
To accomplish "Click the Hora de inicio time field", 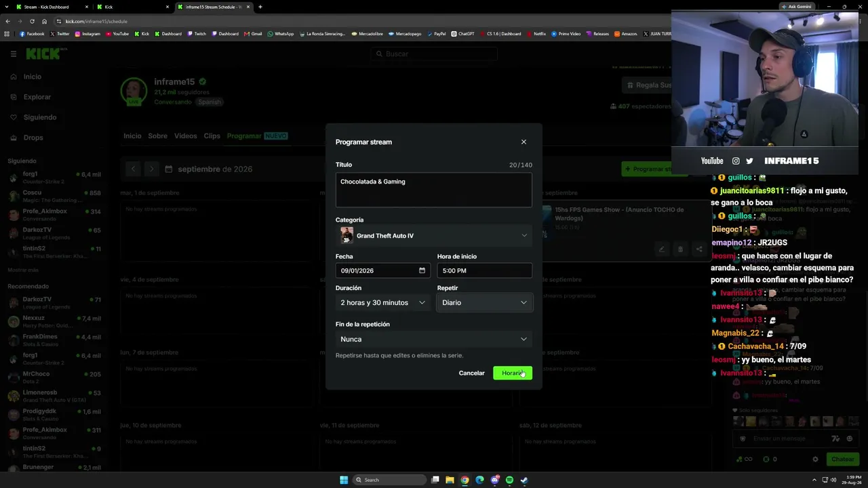I will click(x=484, y=270).
